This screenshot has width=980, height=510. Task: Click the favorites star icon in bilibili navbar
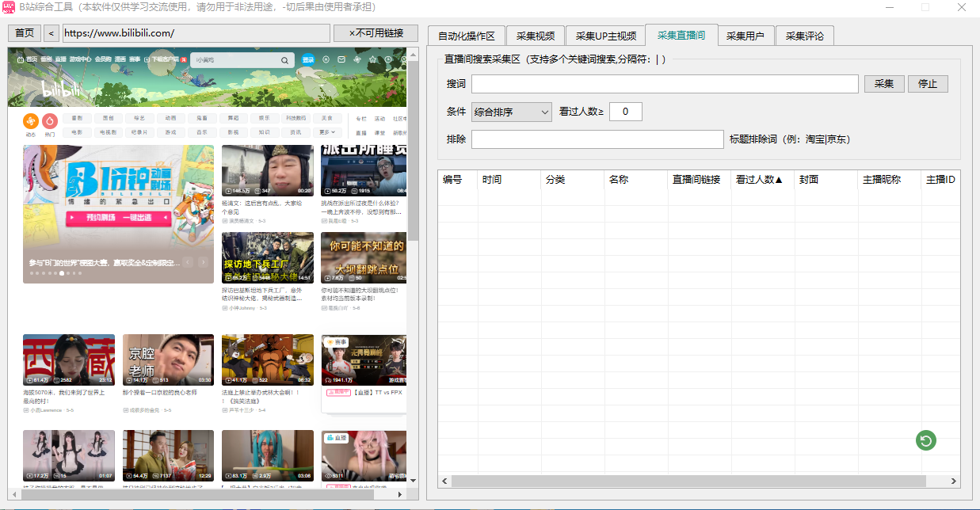[373, 60]
